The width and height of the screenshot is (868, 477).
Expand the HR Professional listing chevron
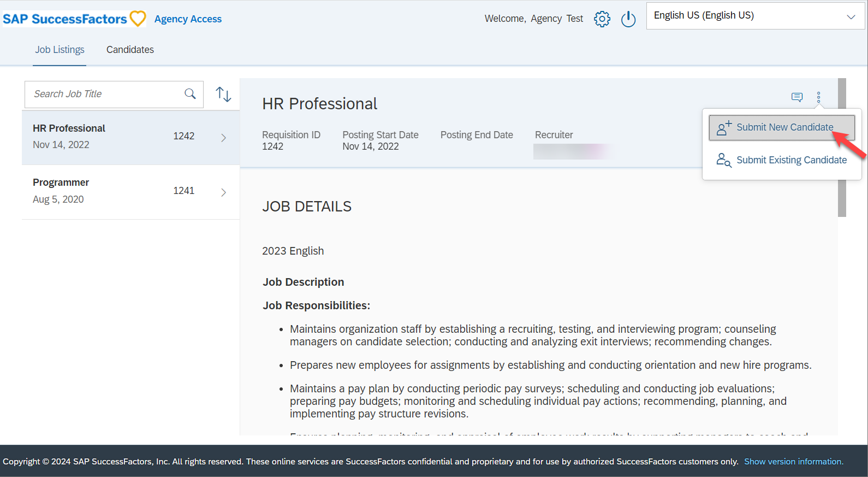[223, 138]
